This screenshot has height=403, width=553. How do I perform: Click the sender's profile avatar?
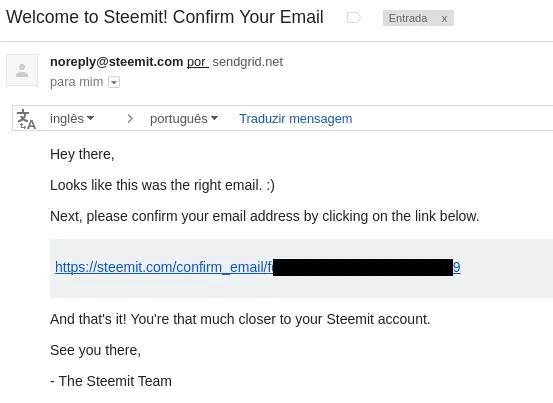tap(22, 70)
